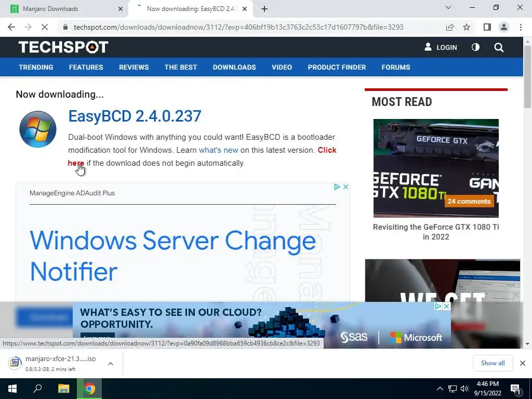Open the 24 comments badge
The height and width of the screenshot is (399, 532).
(469, 201)
